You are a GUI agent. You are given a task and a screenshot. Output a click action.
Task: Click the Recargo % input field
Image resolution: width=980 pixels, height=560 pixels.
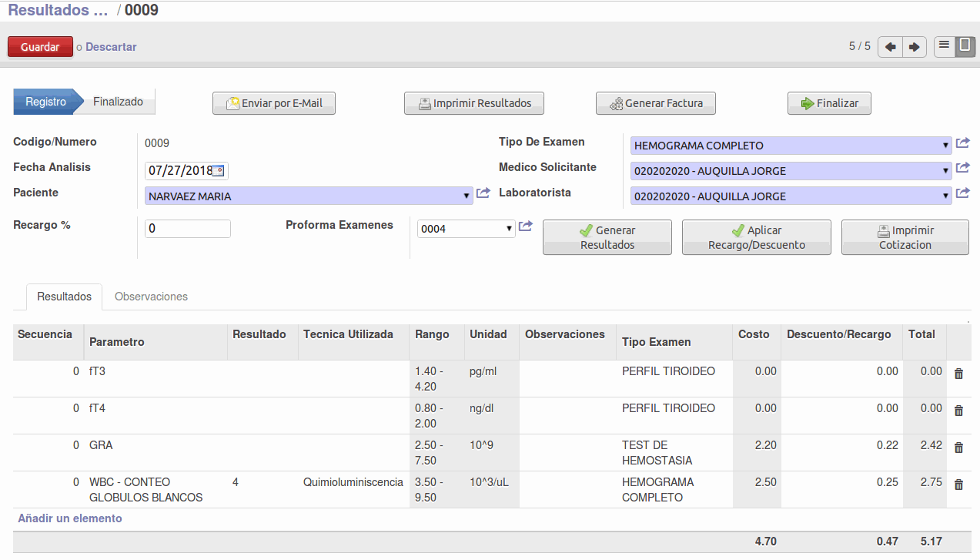point(188,229)
